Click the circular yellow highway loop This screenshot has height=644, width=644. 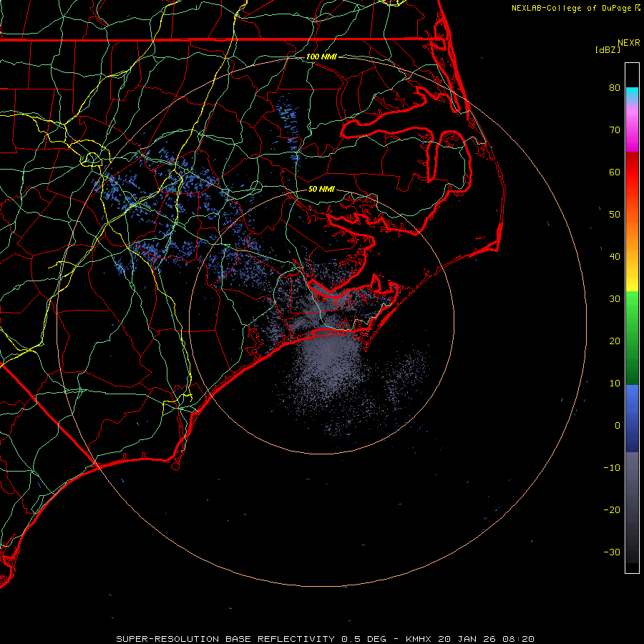pos(92,159)
